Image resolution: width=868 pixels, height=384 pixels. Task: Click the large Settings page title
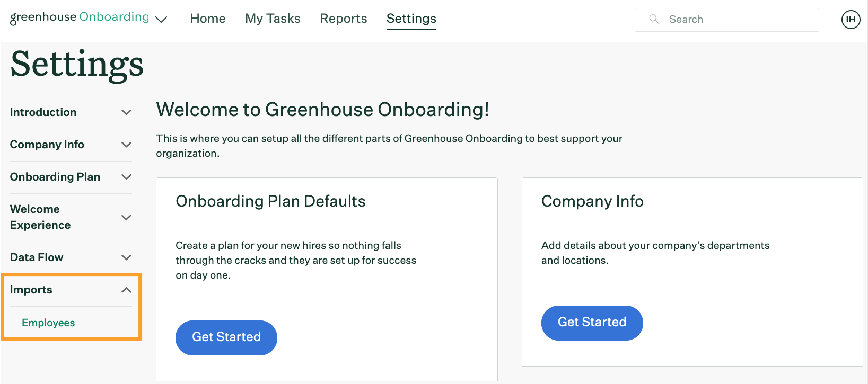click(x=77, y=65)
